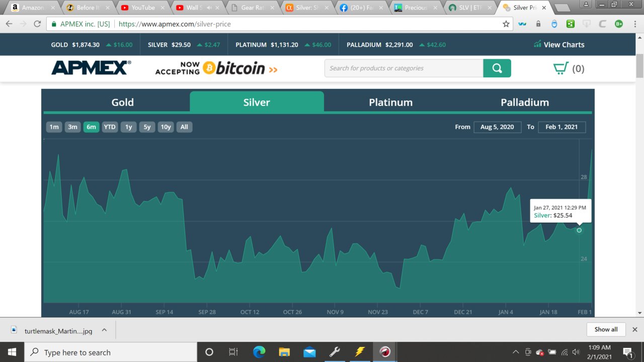Click the PLATINUM $1,131.20 spot price
This screenshot has width=644, height=362.
pos(267,45)
